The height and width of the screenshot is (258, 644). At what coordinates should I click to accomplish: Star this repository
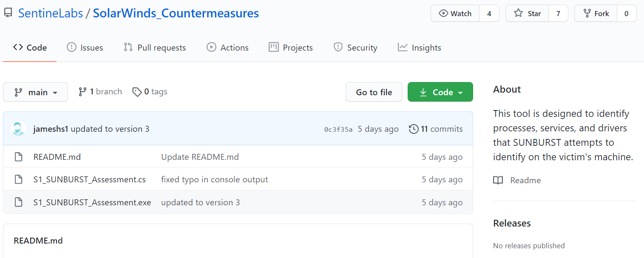point(527,14)
